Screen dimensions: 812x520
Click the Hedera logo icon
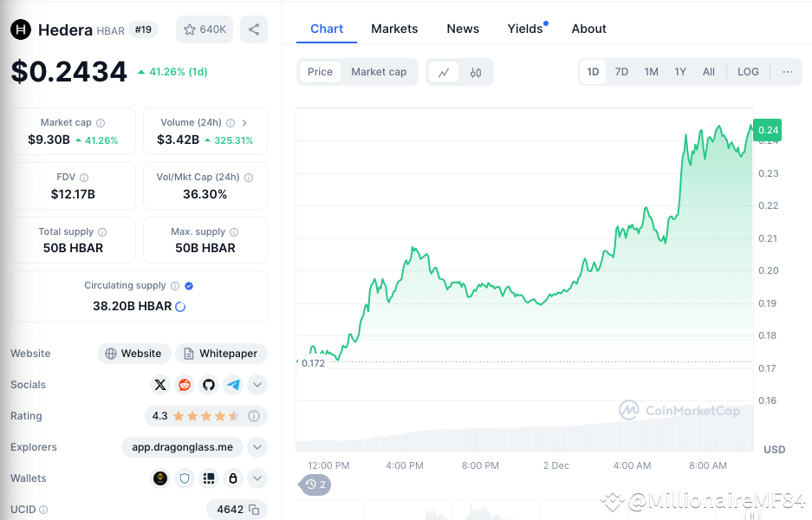pyautogui.click(x=21, y=29)
